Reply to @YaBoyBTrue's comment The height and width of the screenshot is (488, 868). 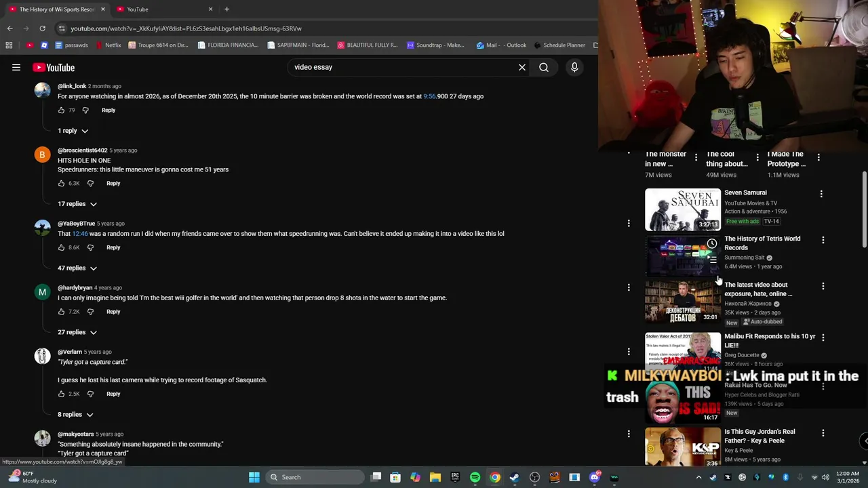click(x=113, y=247)
